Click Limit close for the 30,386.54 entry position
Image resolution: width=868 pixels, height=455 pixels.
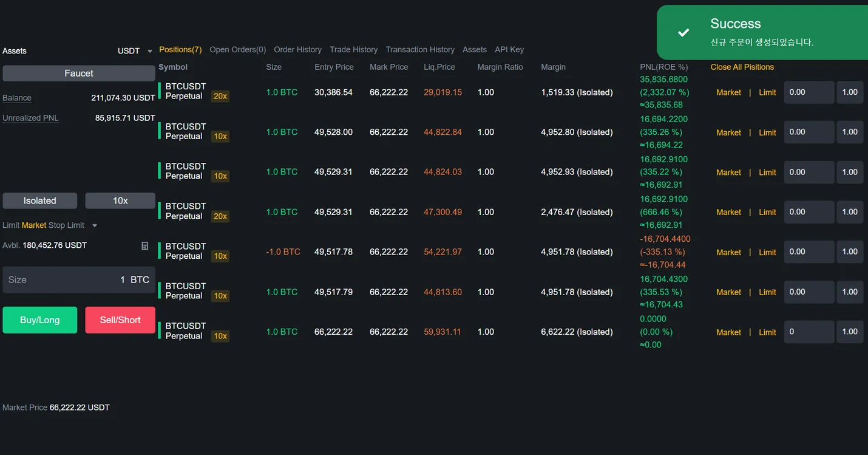pyautogui.click(x=767, y=92)
